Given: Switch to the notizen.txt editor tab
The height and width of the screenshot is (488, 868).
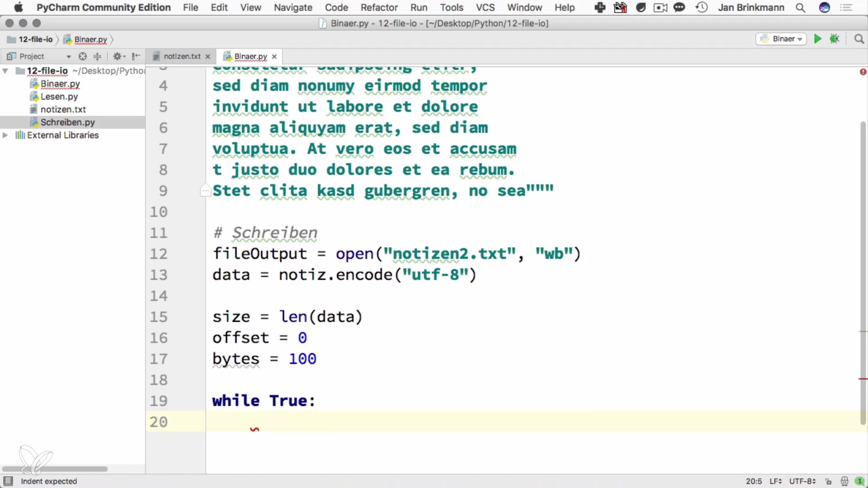Looking at the screenshot, I should 182,56.
